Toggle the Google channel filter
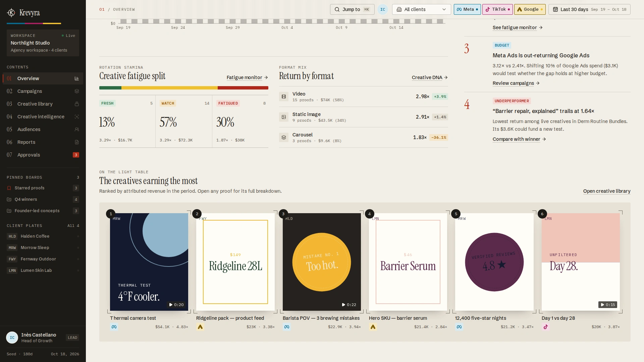The image size is (644, 362). coord(530,9)
